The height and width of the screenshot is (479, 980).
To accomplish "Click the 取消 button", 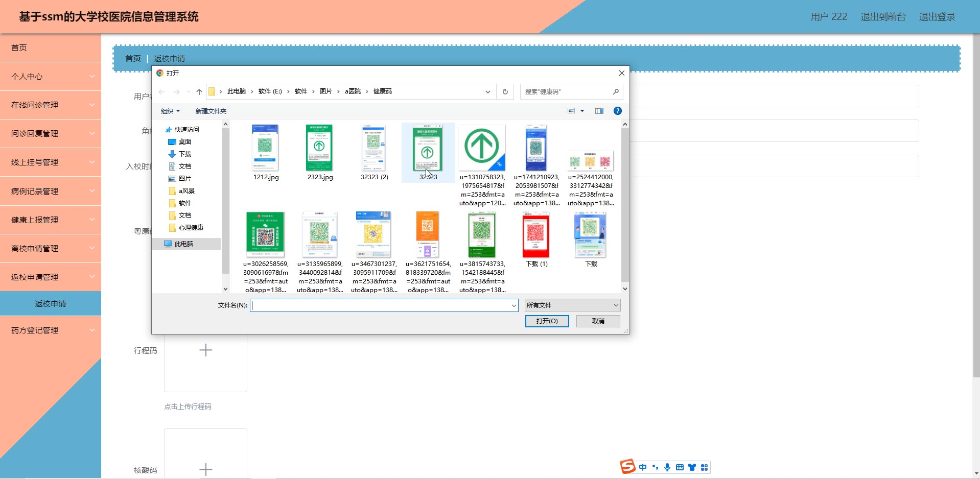I will [x=598, y=321].
